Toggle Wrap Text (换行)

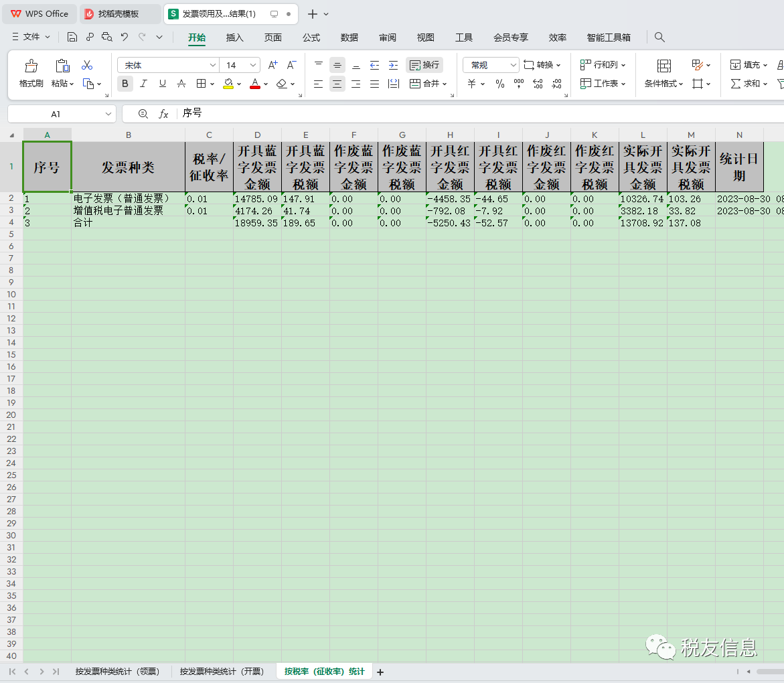pos(424,65)
